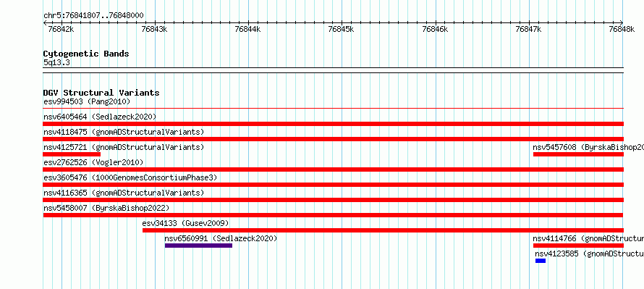Click the 76846k ruler tick label

436,29
